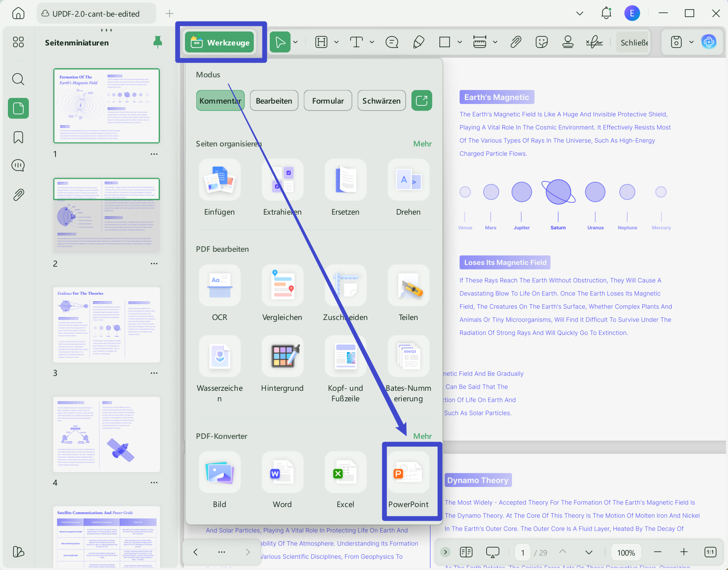Select the measurement ruler tool
The width and height of the screenshot is (728, 570).
(480, 42)
